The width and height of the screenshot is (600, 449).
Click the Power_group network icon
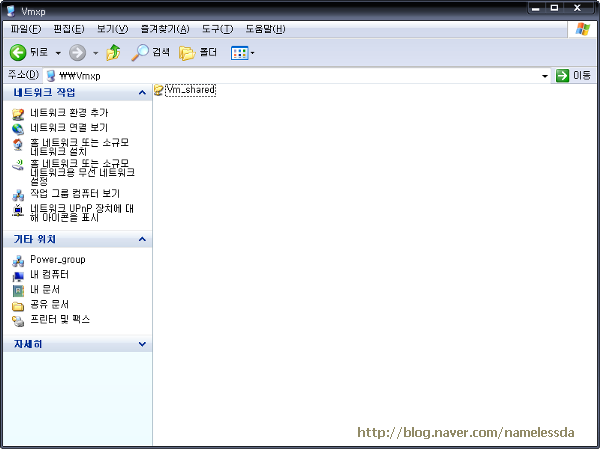click(x=18, y=261)
